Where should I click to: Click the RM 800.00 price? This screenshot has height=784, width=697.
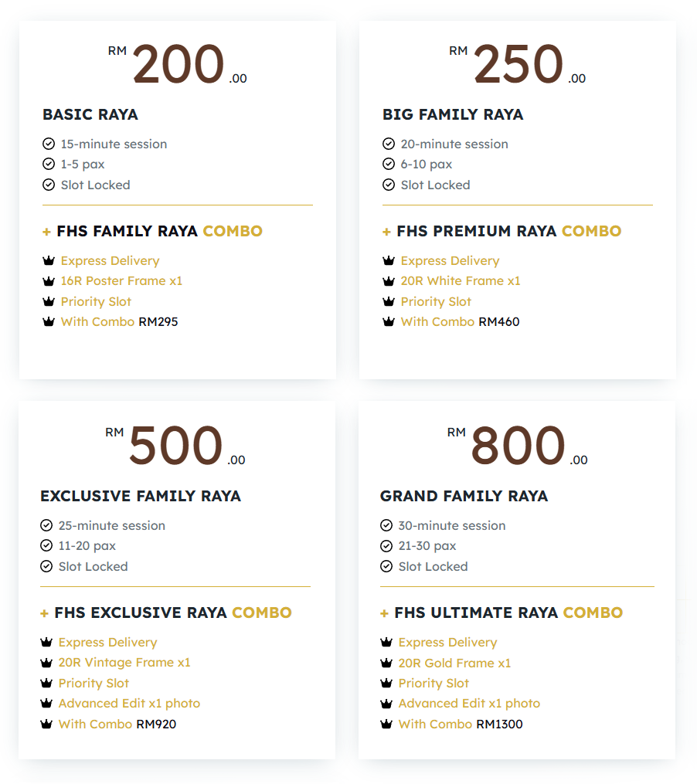tap(517, 447)
